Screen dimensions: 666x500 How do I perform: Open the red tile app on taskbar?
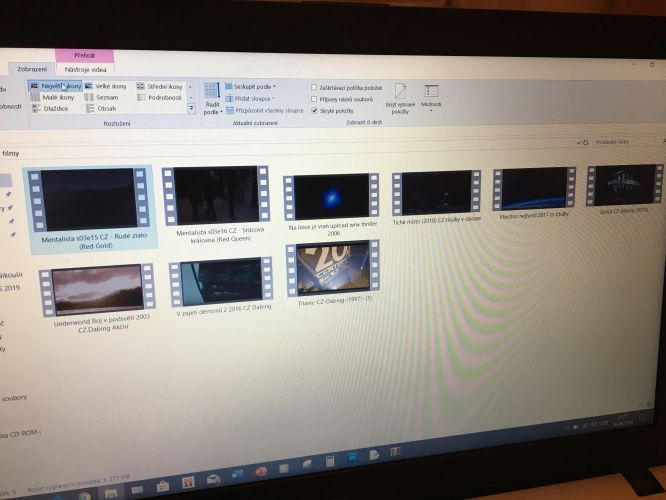pyautogui.click(x=188, y=482)
